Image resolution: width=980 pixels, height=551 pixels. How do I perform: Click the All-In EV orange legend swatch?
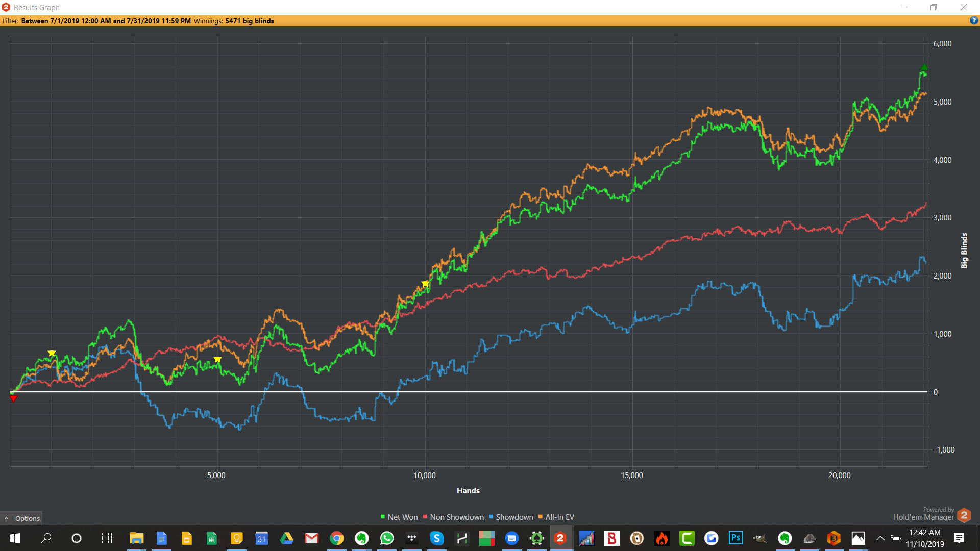click(541, 517)
